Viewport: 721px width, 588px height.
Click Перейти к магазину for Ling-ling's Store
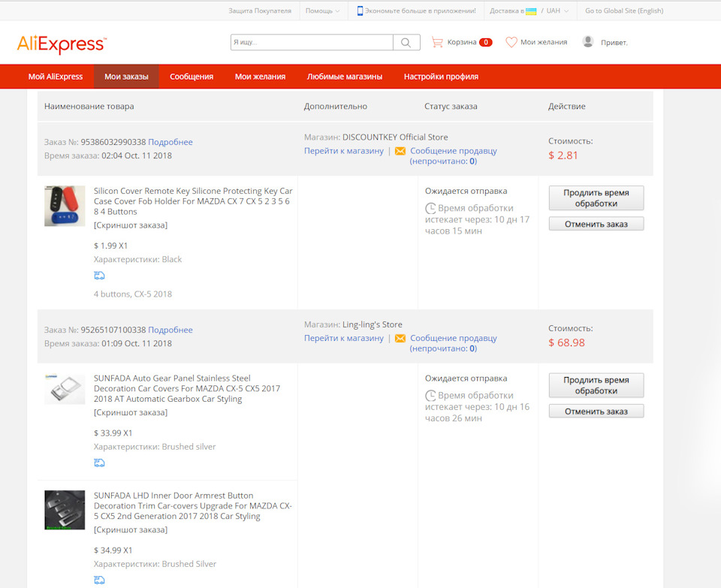click(x=344, y=338)
